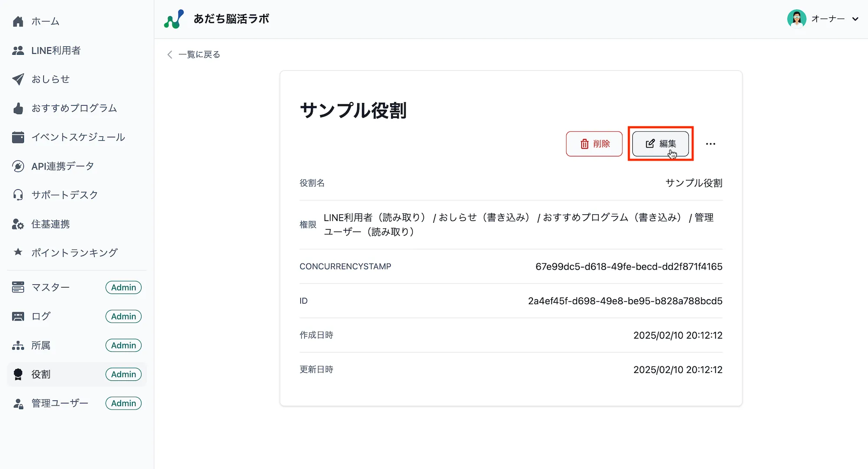Select the おすすめプログラム thumbs-up icon
The height and width of the screenshot is (469, 868).
(18, 108)
